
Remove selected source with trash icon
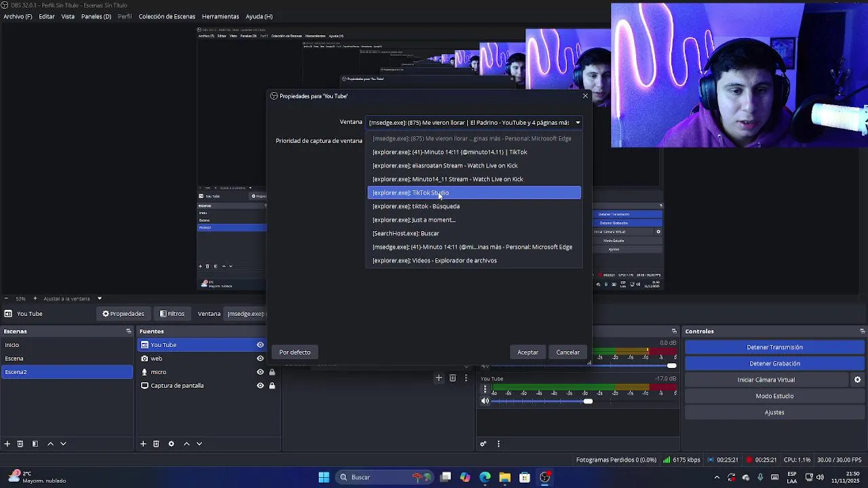coord(156,444)
